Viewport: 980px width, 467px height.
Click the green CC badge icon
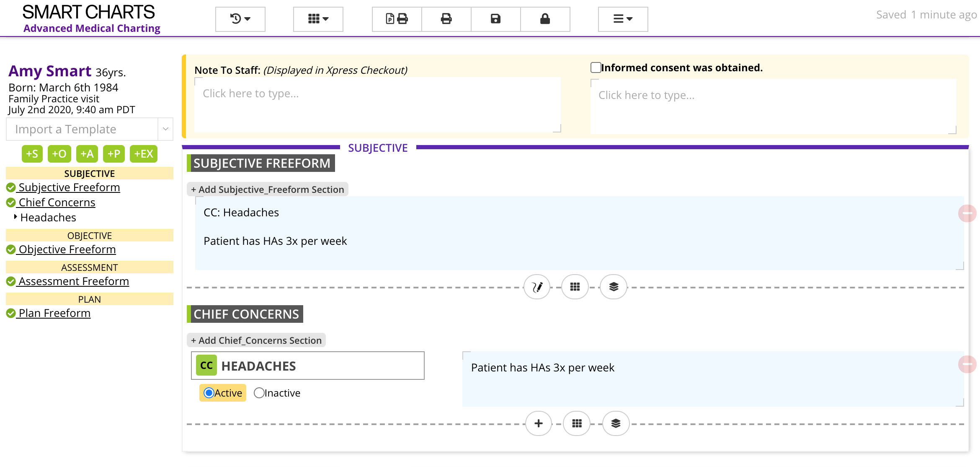pos(206,365)
